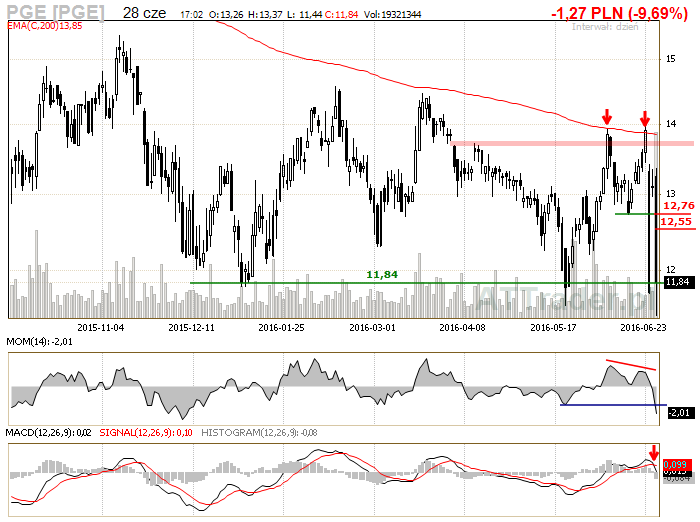Viewport: 700px width, 522px height.
Task: Select the date label 28 cze
Action: [x=144, y=13]
